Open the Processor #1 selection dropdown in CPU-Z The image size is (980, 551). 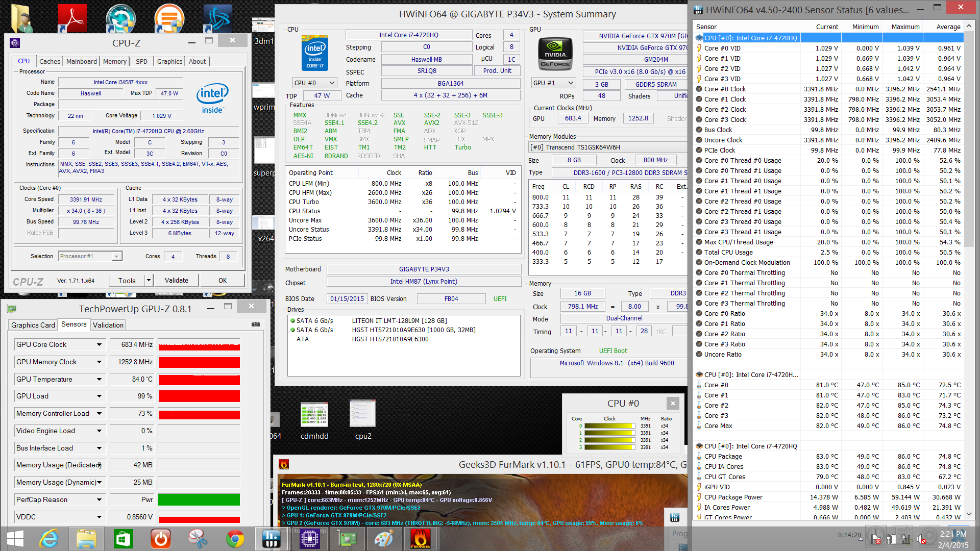tap(90, 256)
